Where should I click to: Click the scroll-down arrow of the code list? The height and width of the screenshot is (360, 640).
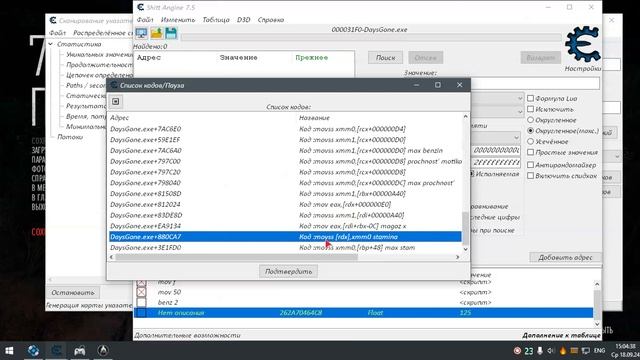465,249
